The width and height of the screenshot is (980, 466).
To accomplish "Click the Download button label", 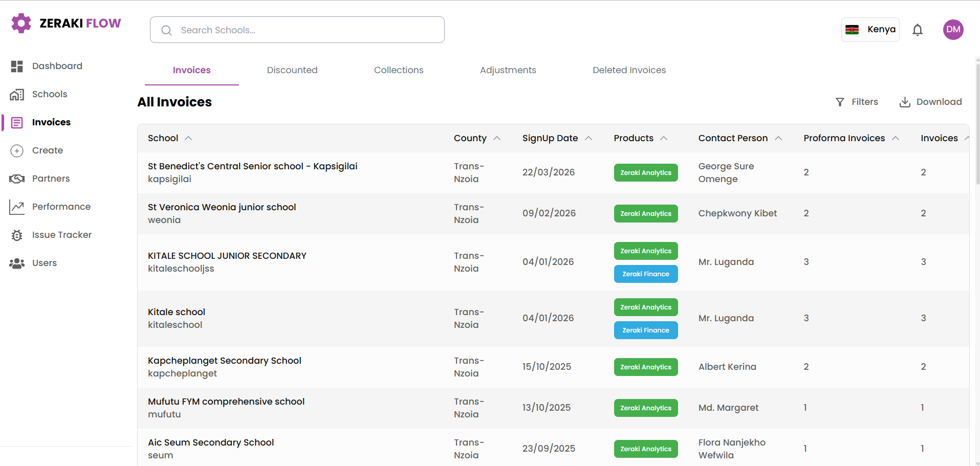I will point(939,102).
